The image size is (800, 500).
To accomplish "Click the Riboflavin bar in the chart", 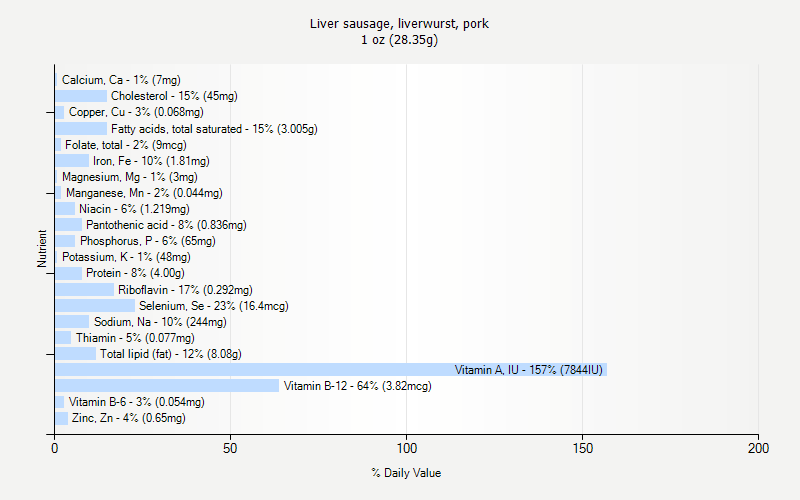I will 85,290.
